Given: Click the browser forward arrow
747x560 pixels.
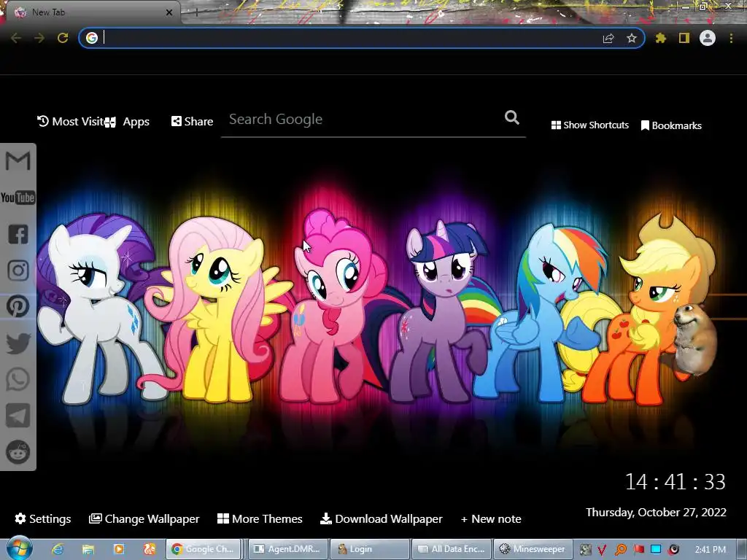Looking at the screenshot, I should (x=39, y=38).
